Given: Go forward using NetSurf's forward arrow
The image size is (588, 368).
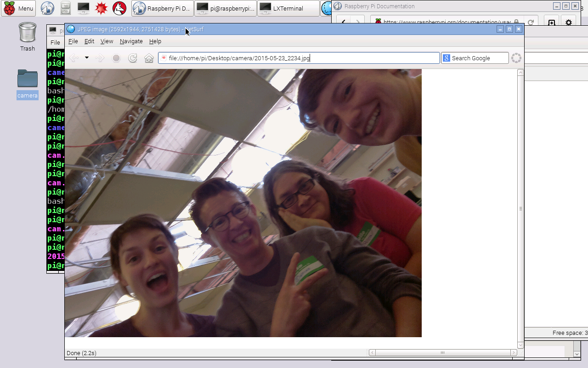Looking at the screenshot, I should (100, 58).
